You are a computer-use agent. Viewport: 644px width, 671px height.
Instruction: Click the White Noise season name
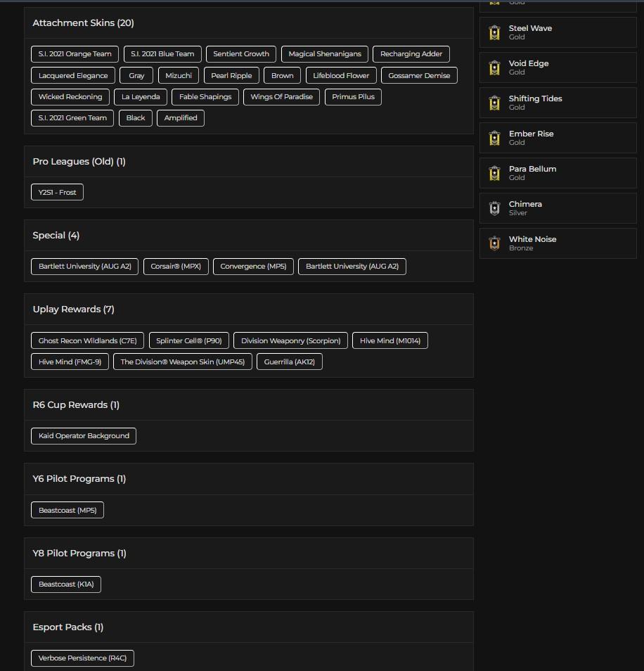coord(532,238)
